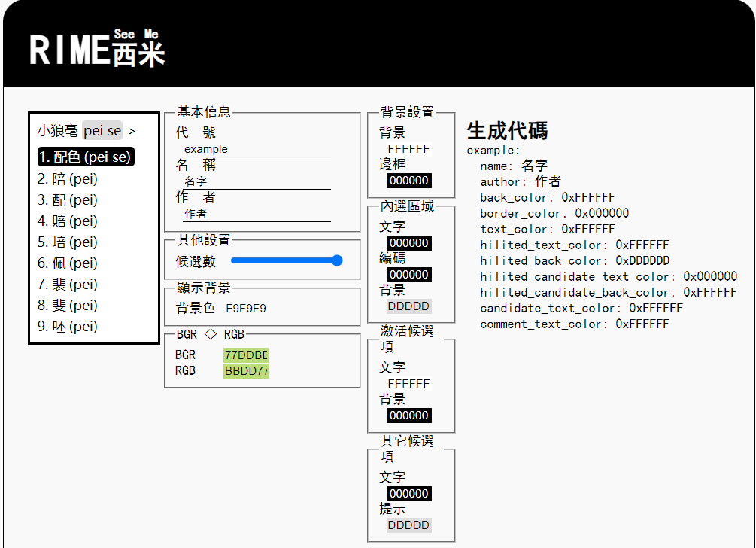The height and width of the screenshot is (548, 756).
Task: Select candidate 9. 呸 (pei)
Action: point(68,327)
